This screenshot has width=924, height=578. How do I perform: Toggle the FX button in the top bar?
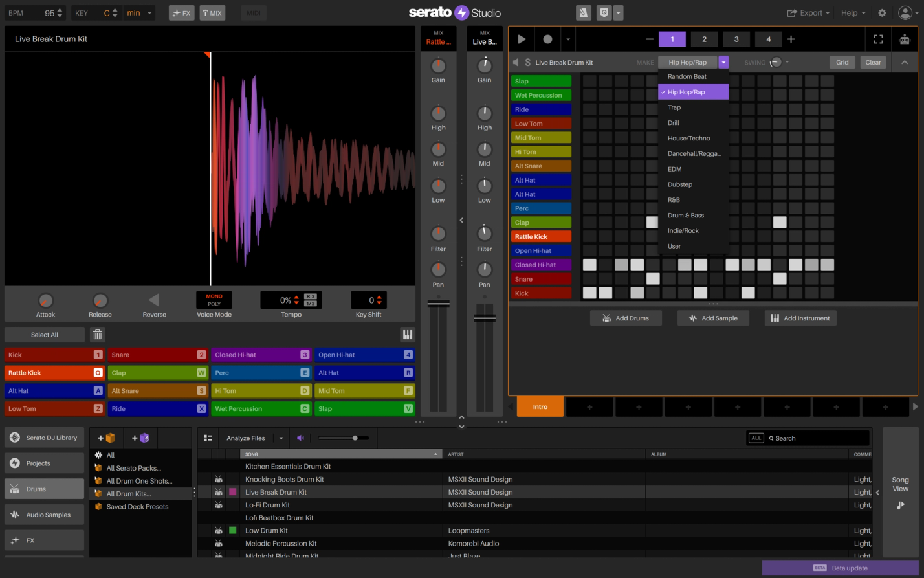[x=181, y=12]
